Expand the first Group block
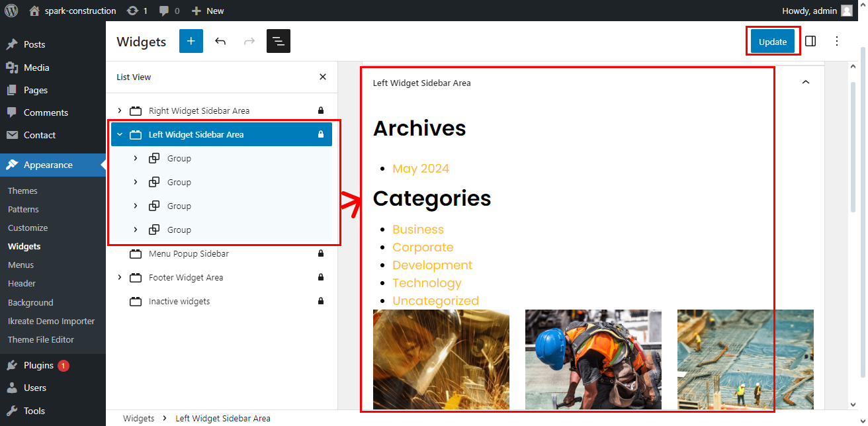 (136, 158)
